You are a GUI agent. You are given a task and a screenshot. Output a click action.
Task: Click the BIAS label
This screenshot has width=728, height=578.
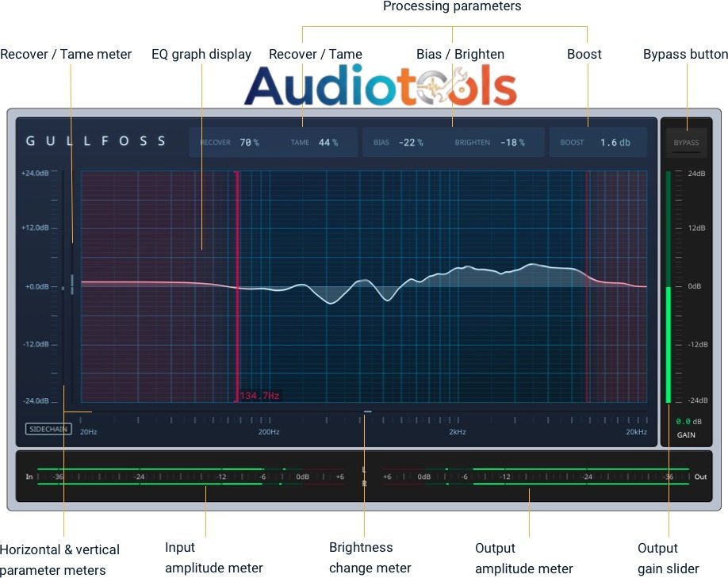tap(381, 143)
